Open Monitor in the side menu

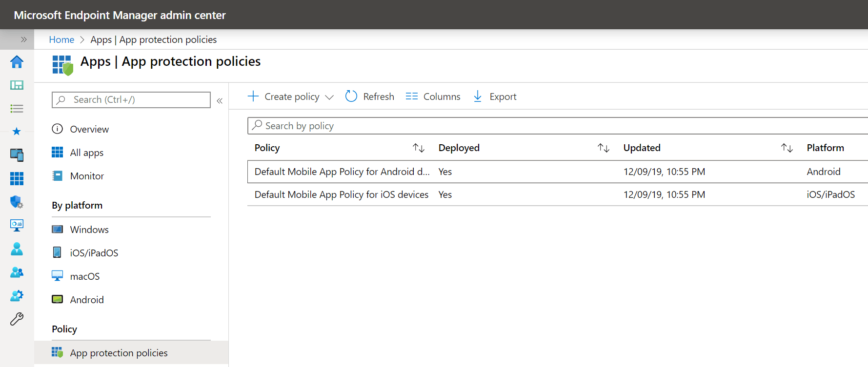pyautogui.click(x=87, y=176)
